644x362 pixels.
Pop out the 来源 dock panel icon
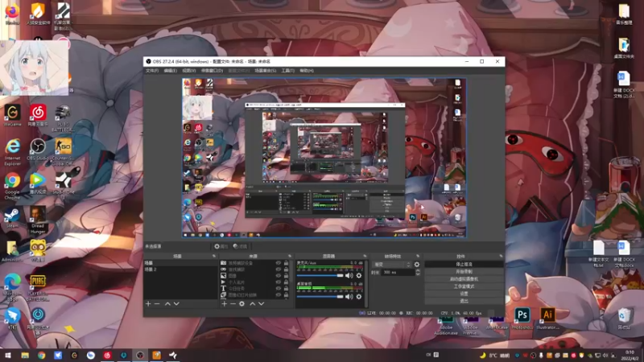point(290,256)
